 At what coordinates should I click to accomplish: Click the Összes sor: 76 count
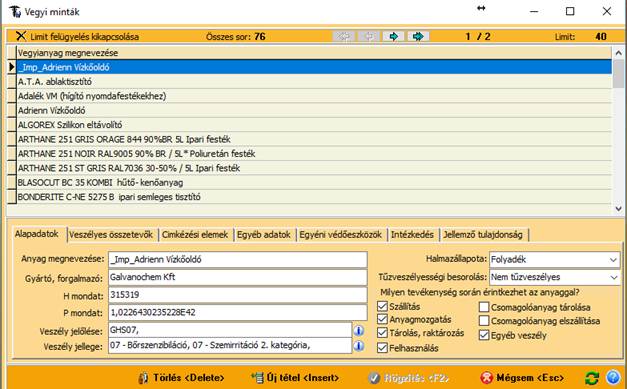pos(236,37)
